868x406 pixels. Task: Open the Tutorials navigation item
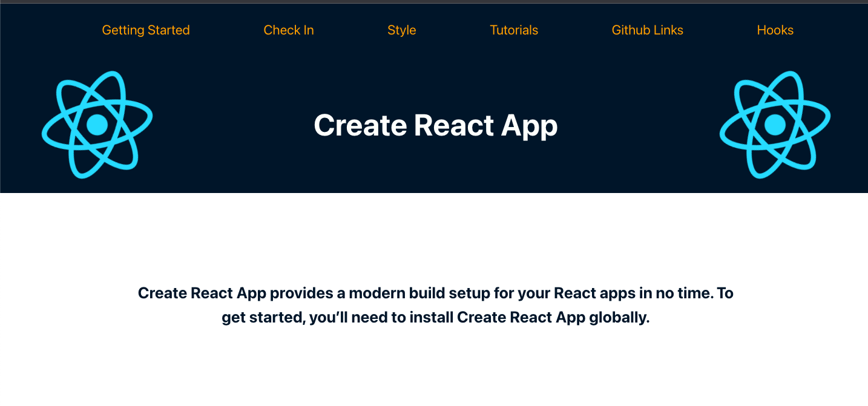coord(514,30)
